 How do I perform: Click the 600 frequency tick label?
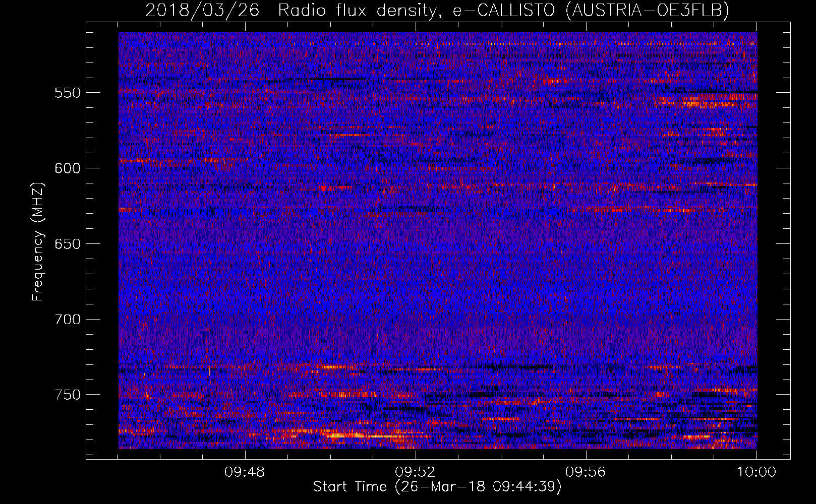68,168
